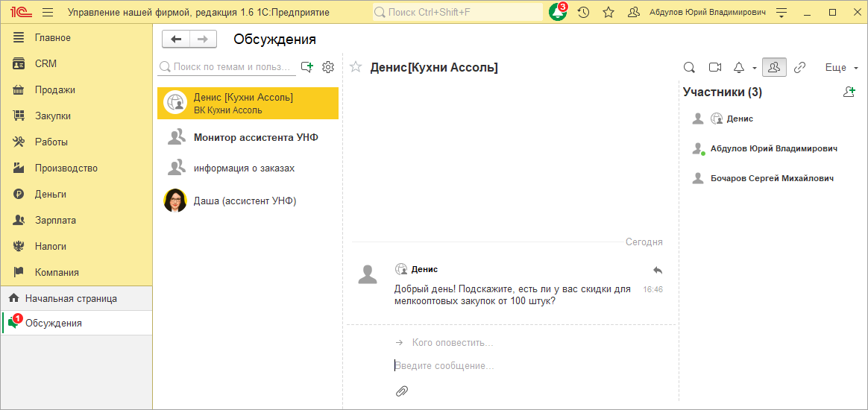The image size is (868, 410).
Task: Open the Зарплата section
Action: (x=76, y=220)
